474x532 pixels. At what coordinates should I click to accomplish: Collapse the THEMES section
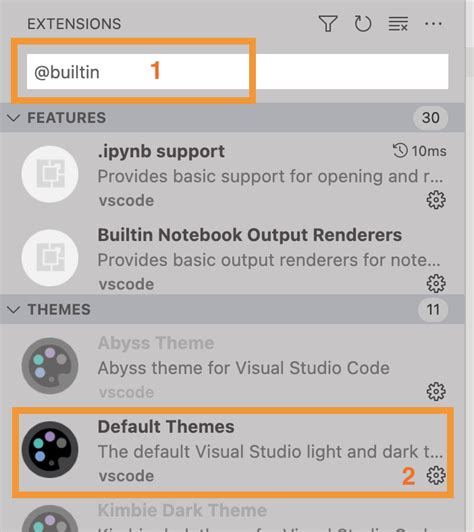[x=14, y=309]
